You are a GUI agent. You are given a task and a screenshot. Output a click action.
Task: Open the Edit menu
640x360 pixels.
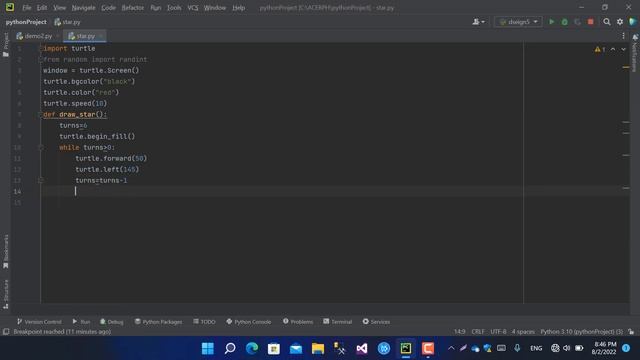click(x=42, y=8)
